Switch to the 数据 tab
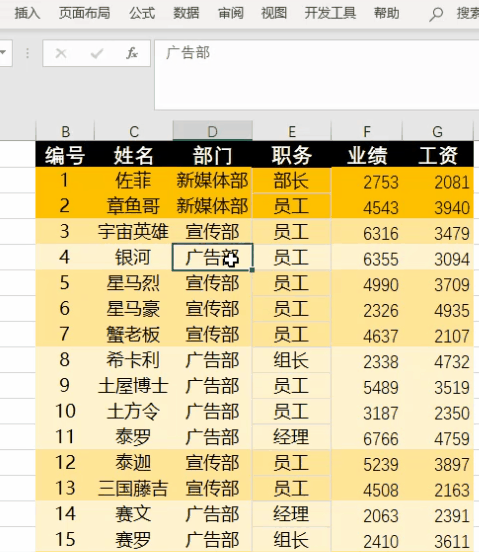The image size is (479, 552). click(186, 13)
